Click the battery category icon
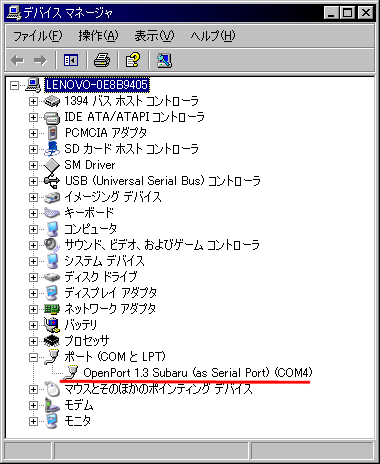Screen dimensions: 380x464 [52, 325]
